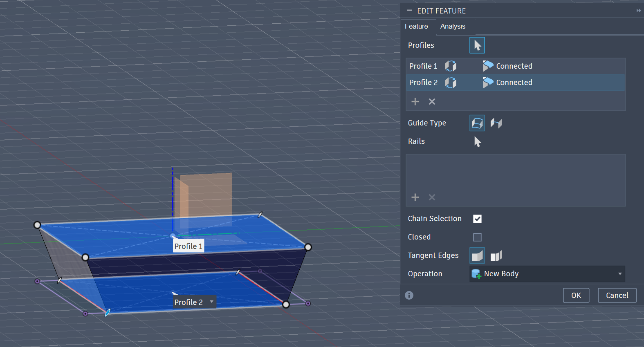Image resolution: width=644 pixels, height=347 pixels.
Task: Enable the Closed checkbox
Action: coord(477,237)
